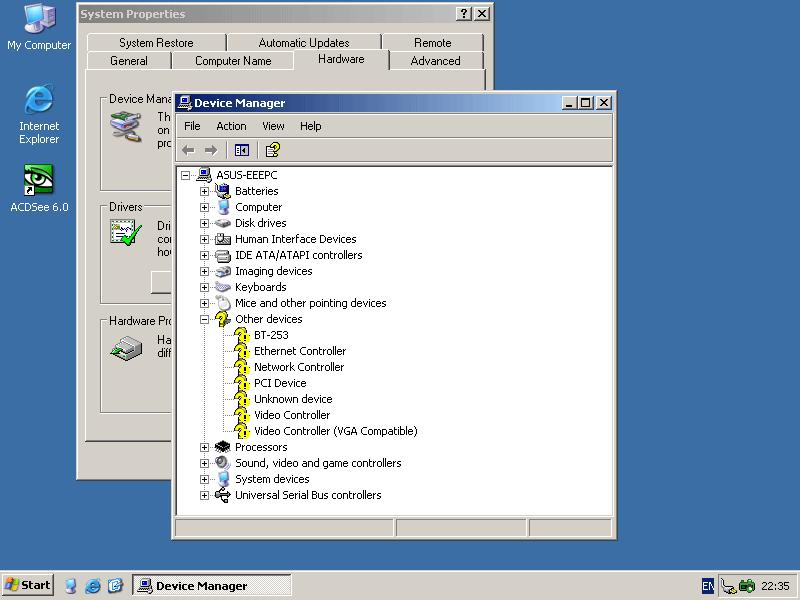The height and width of the screenshot is (600, 800).
Task: Click the Human Interface Devices icon
Action: 223,239
